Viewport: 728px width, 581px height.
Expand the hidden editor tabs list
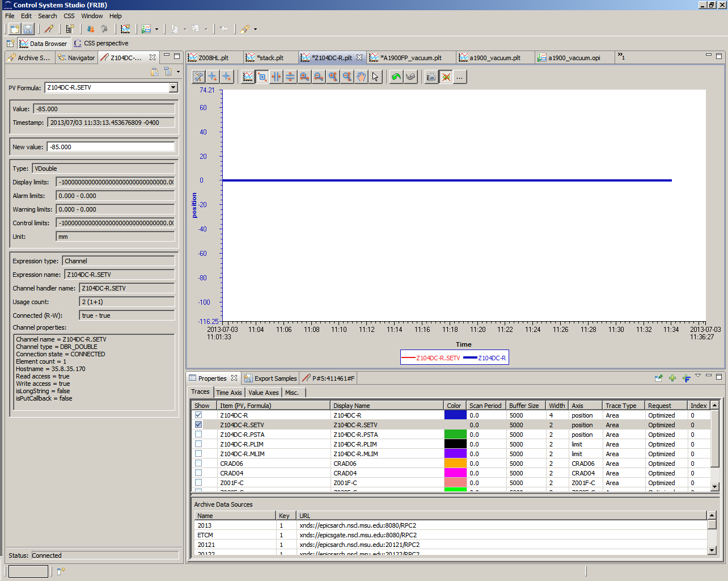[x=621, y=57]
